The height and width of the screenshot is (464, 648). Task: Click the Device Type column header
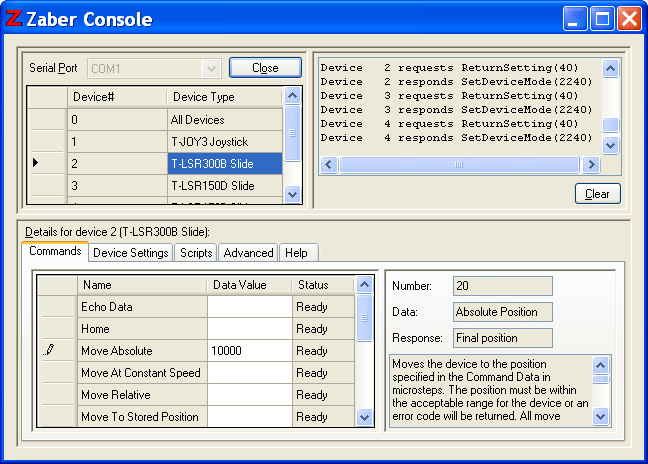(225, 97)
